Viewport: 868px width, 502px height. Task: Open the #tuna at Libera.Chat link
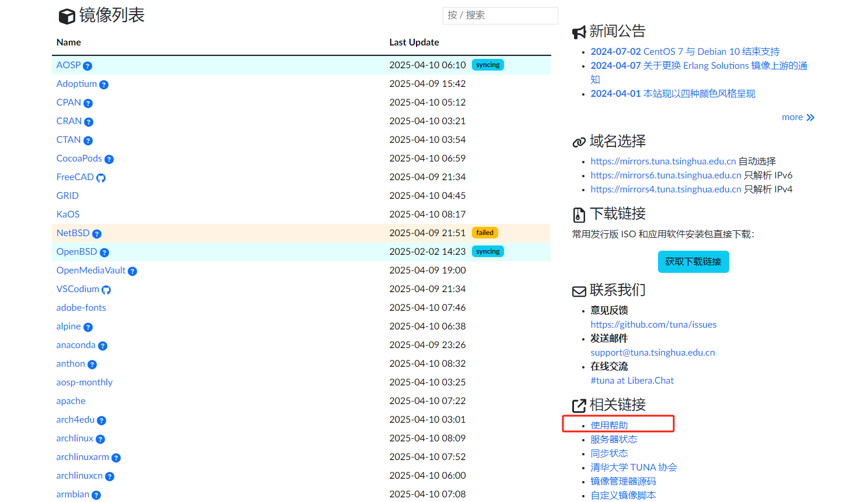point(632,380)
